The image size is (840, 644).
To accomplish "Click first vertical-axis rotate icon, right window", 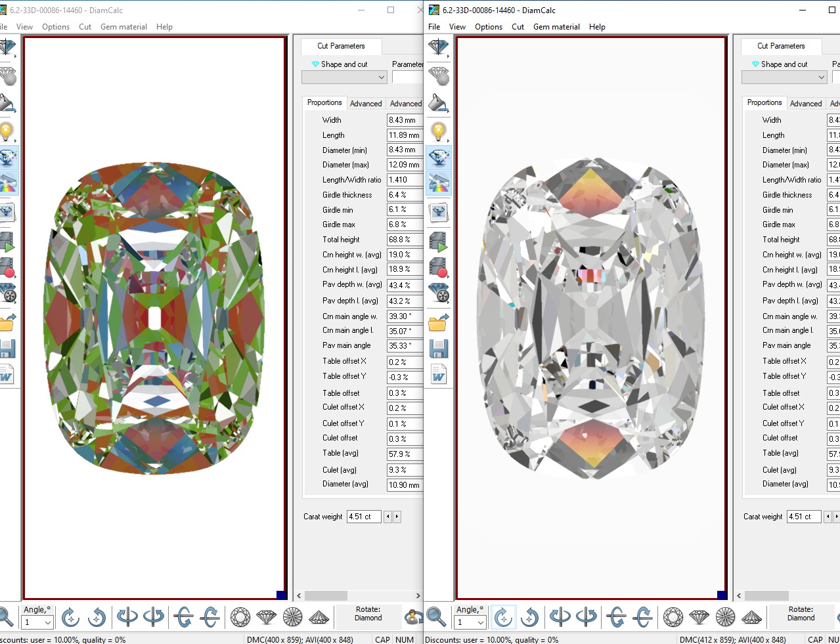I will (560, 617).
